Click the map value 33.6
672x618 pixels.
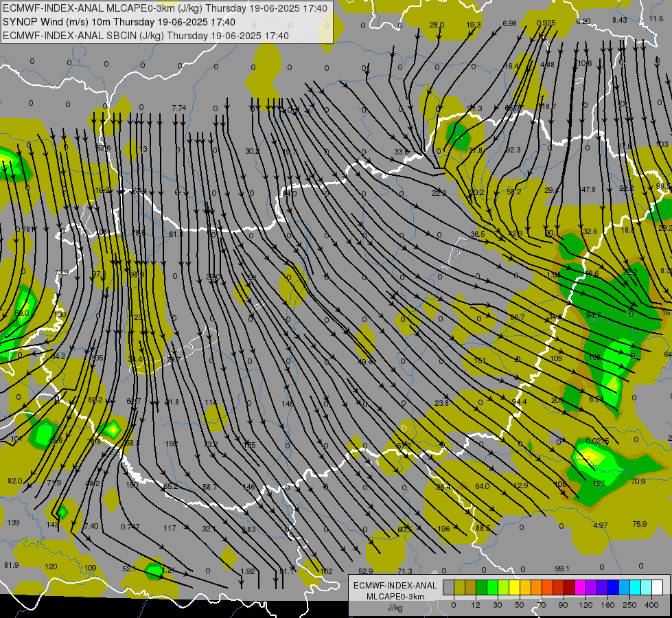point(402,152)
